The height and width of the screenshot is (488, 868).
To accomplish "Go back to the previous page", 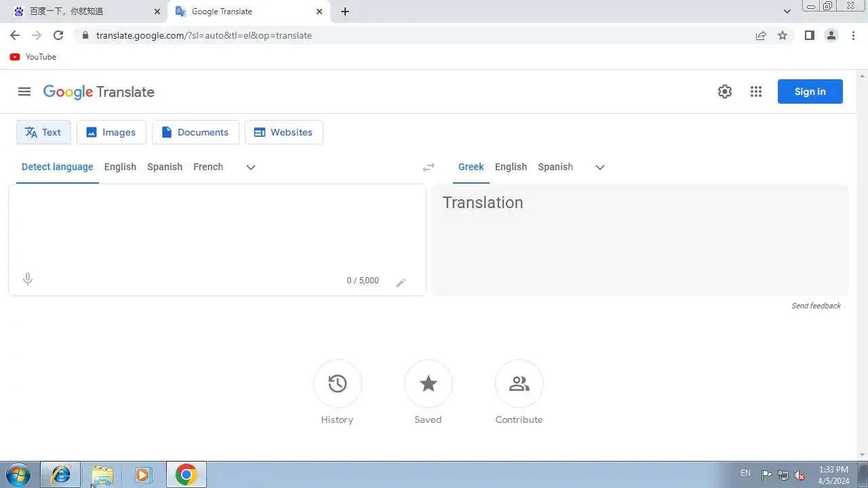I will coord(15,35).
